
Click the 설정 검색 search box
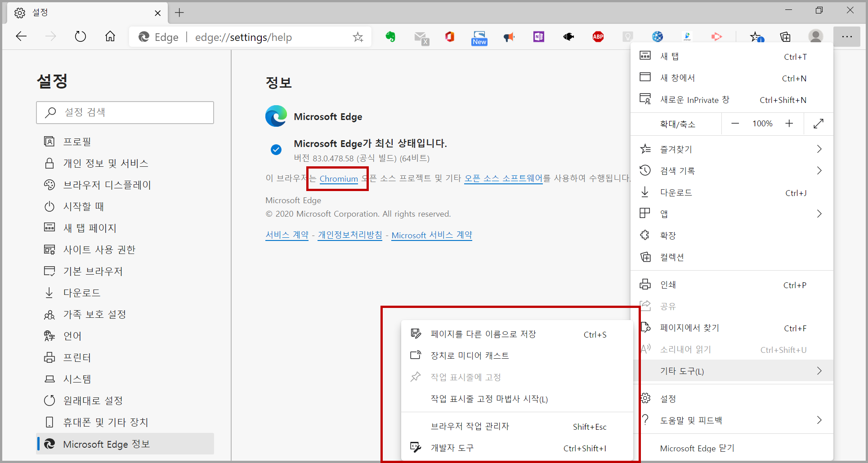(125, 112)
